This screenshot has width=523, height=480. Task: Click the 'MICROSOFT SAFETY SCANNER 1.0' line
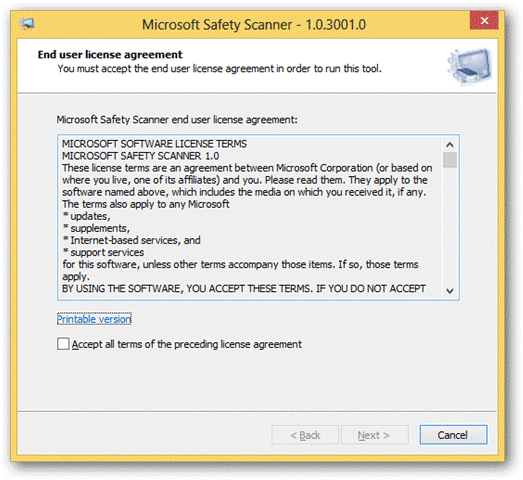(141, 156)
